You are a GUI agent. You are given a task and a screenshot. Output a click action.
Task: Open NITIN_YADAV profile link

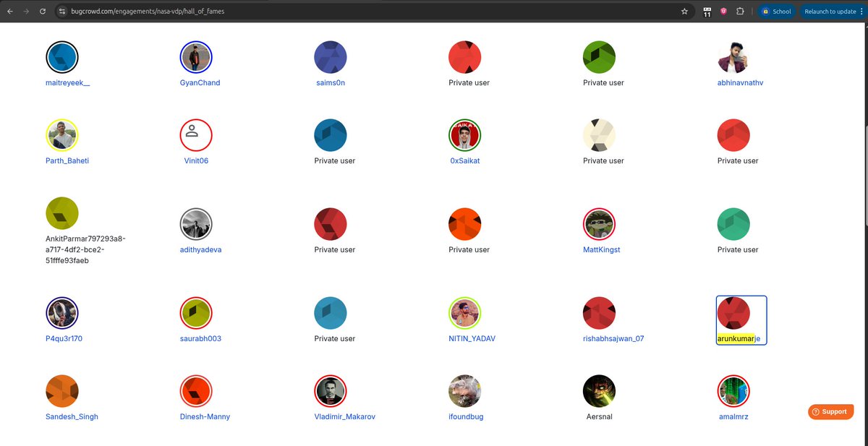[472, 338]
